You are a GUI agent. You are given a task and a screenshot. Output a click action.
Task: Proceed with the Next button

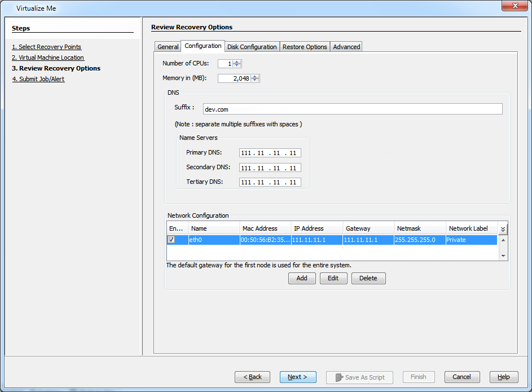297,377
